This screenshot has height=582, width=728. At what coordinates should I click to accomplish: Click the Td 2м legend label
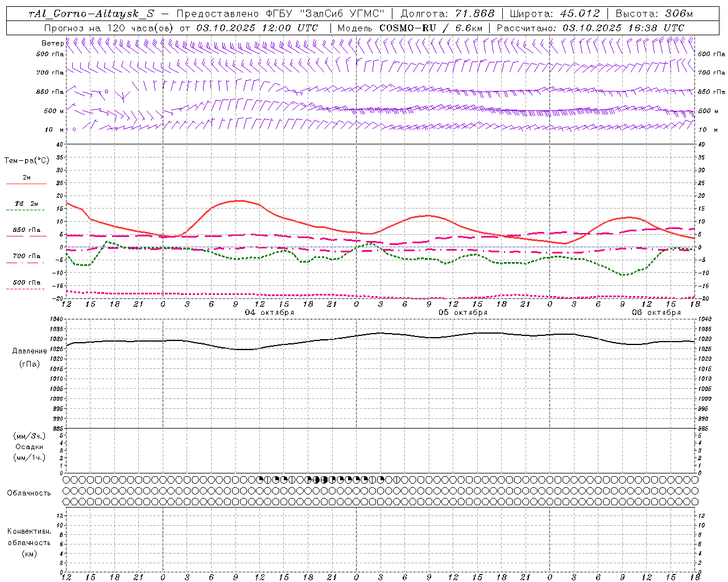coord(27,203)
